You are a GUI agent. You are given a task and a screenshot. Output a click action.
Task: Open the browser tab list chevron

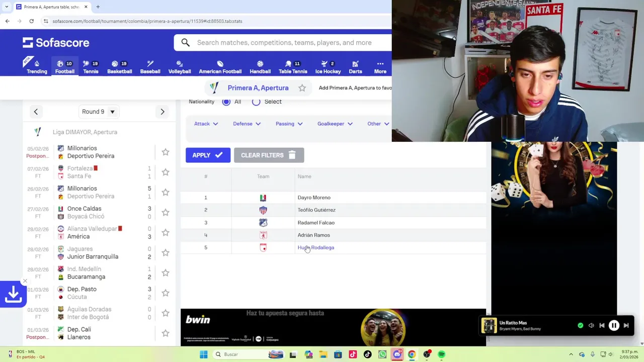[6, 7]
